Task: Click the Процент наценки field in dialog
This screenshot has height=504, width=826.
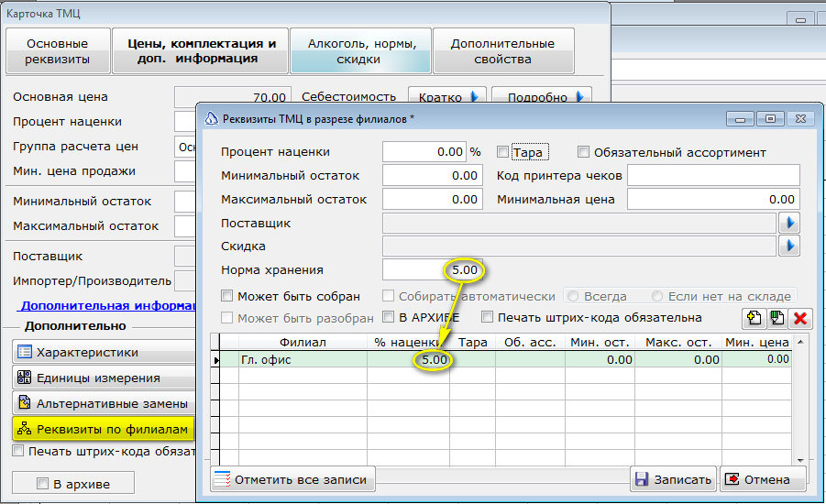Action: click(424, 152)
